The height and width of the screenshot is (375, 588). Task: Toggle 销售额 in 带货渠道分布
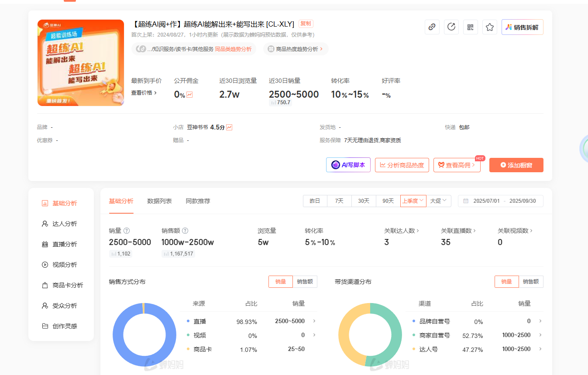tap(531, 282)
